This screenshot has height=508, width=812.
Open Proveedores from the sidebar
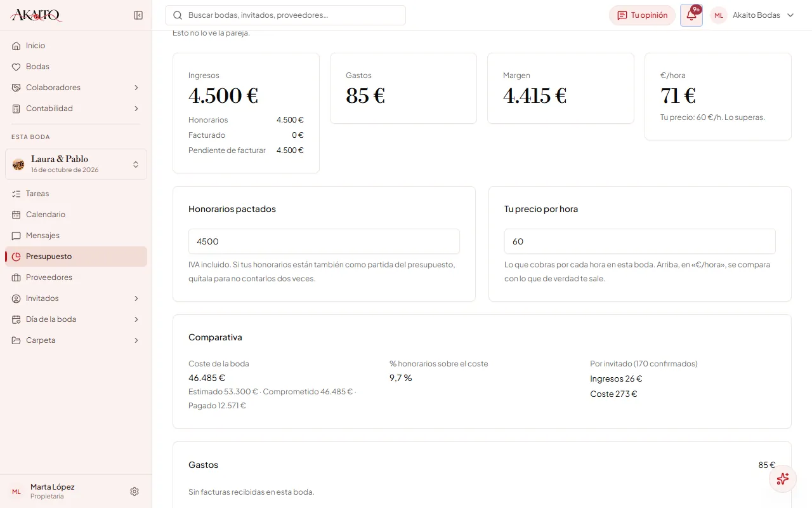tap(76, 277)
